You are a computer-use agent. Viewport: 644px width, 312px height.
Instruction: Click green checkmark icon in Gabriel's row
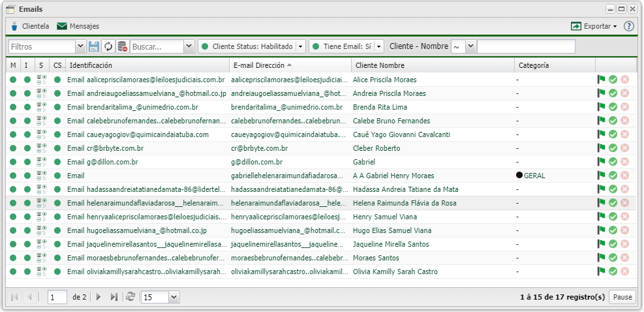(x=613, y=162)
